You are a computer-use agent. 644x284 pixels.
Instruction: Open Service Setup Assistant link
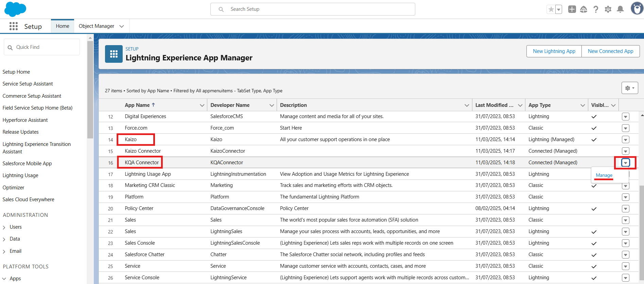coord(28,83)
